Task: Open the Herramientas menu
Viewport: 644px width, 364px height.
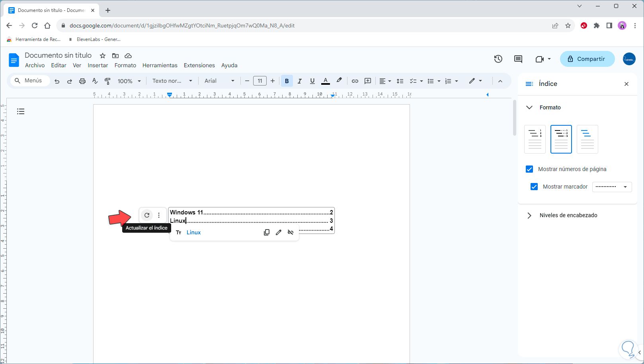Action: (x=160, y=65)
